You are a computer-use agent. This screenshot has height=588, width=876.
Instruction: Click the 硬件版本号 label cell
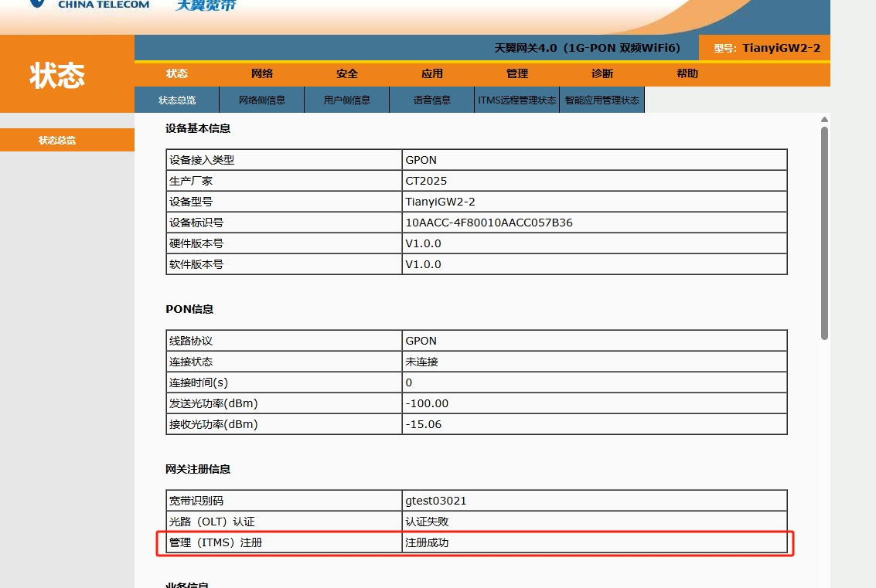coord(284,243)
